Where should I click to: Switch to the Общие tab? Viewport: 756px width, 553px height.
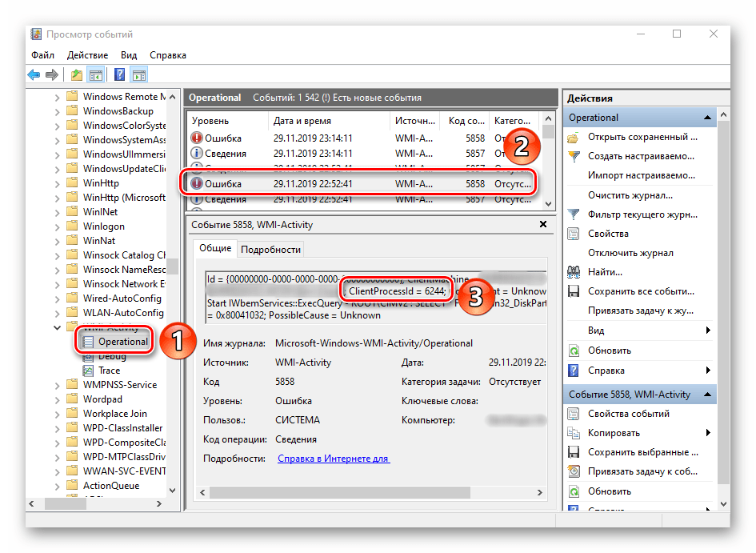pos(215,248)
